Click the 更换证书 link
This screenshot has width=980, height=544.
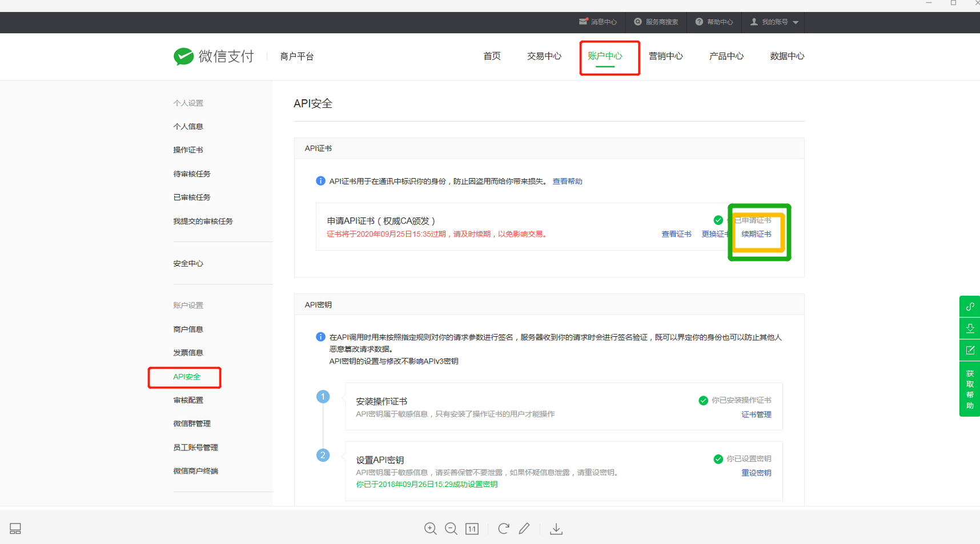coord(716,234)
